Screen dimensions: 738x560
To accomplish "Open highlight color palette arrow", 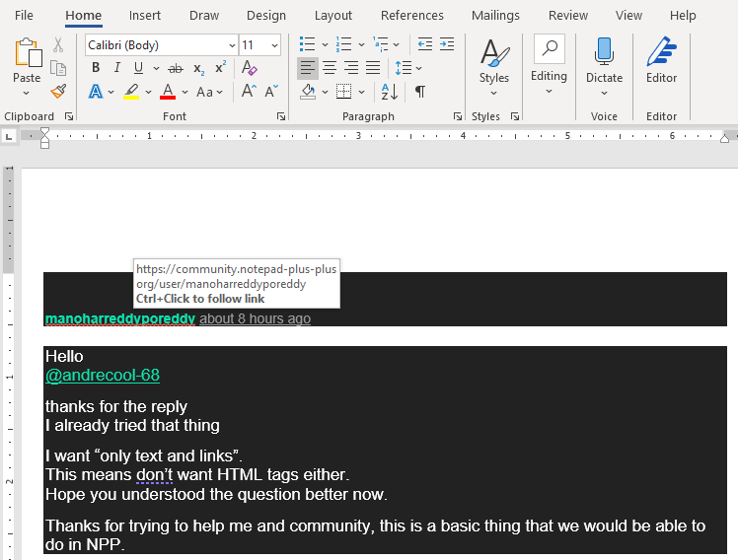I will (148, 92).
